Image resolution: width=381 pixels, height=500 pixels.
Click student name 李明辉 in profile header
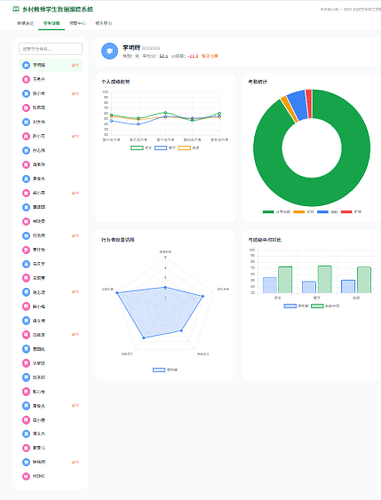tap(131, 48)
